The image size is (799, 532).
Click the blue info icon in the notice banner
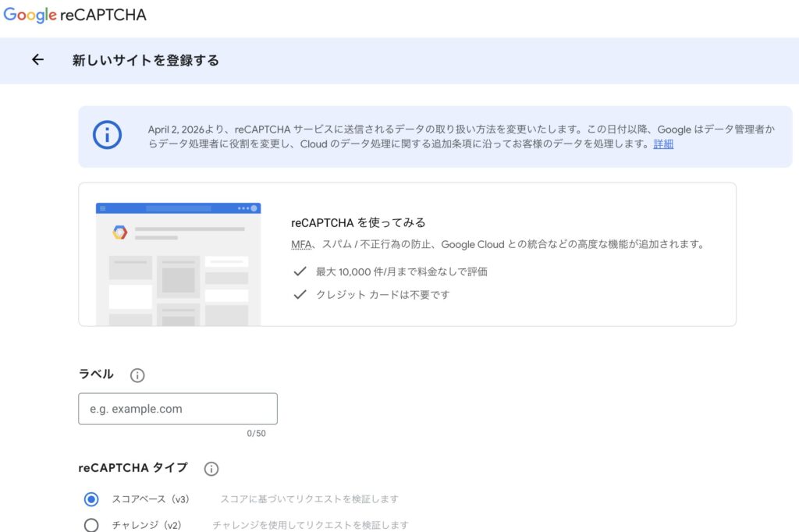click(107, 135)
